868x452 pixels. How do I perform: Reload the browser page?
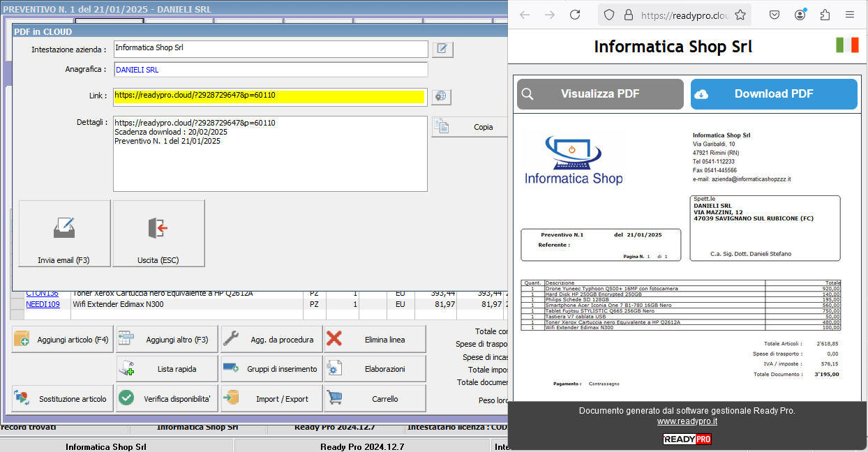click(575, 15)
